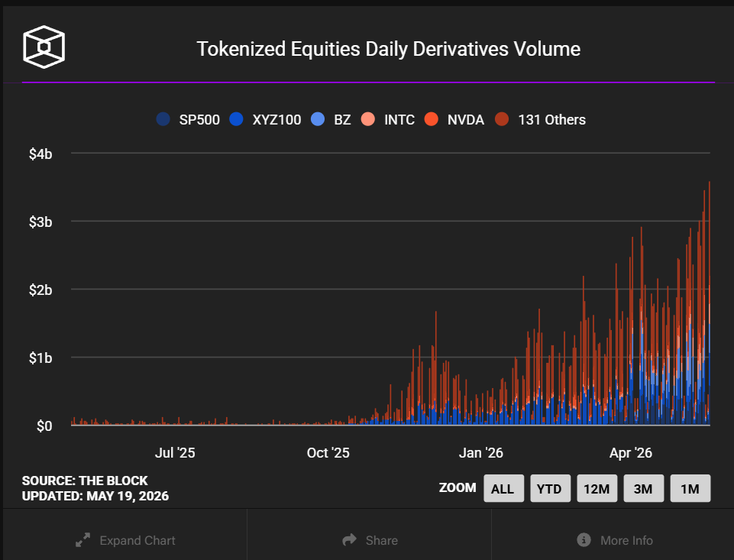This screenshot has height=560, width=734.
Task: Click the Jul '25 x-axis label
Action: pyautogui.click(x=175, y=453)
